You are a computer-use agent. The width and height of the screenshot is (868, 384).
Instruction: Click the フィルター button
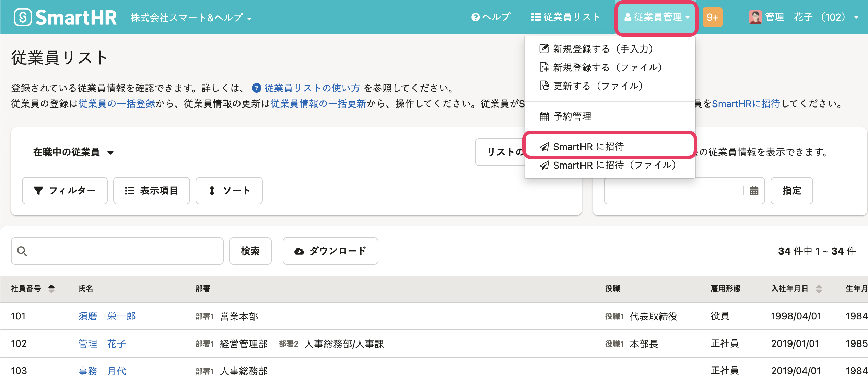point(65,191)
